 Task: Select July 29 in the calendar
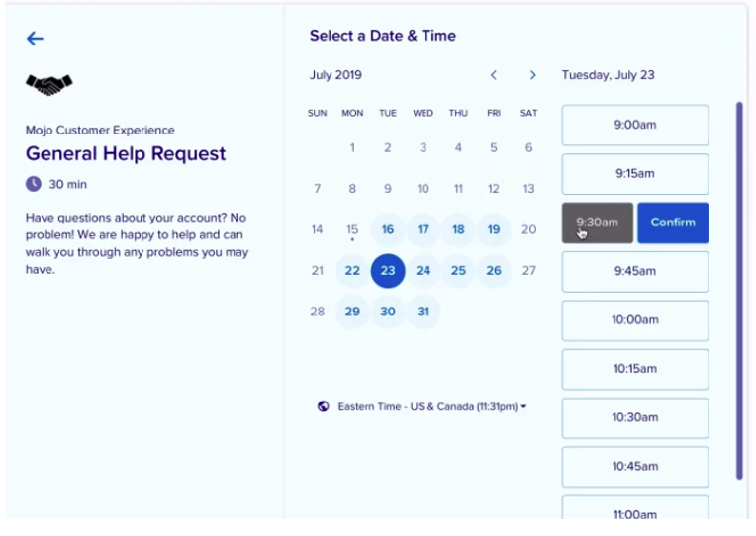point(352,311)
